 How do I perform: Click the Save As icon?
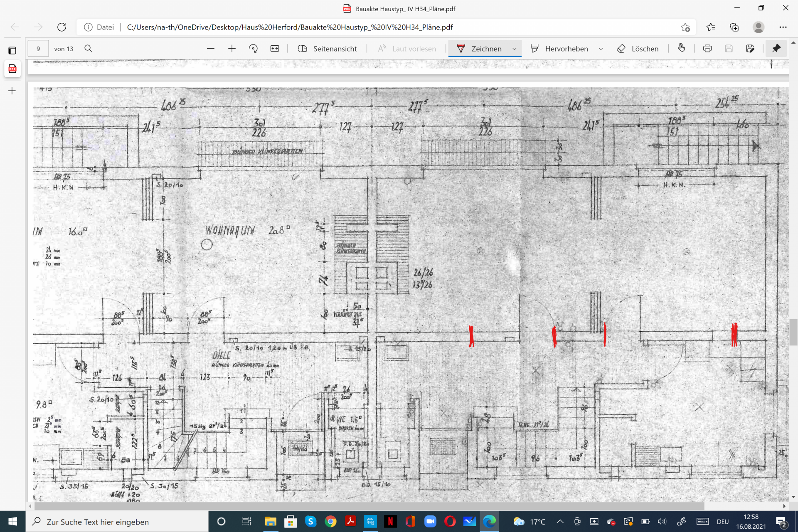(750, 49)
